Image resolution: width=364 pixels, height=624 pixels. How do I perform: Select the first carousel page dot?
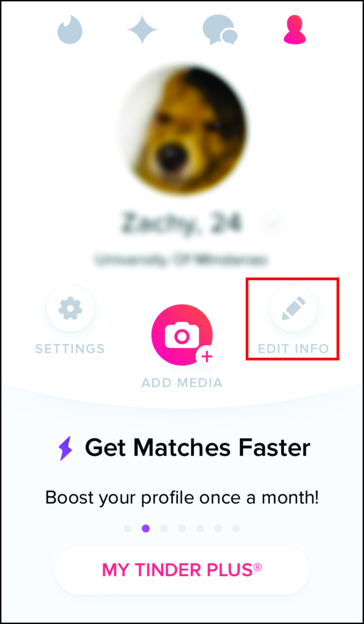coord(128,528)
